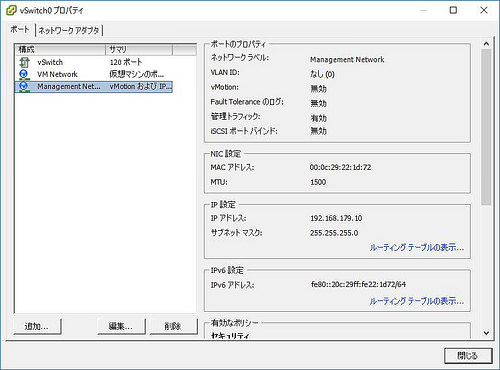The width and height of the screenshot is (500, 370).
Task: Click the VM Network port group icon
Action: [24, 74]
